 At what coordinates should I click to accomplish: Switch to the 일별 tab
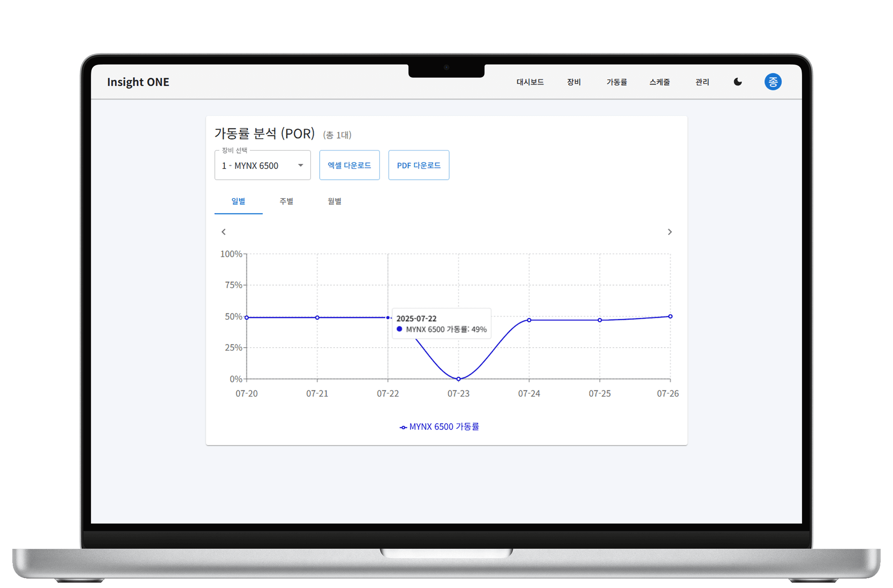point(238,201)
